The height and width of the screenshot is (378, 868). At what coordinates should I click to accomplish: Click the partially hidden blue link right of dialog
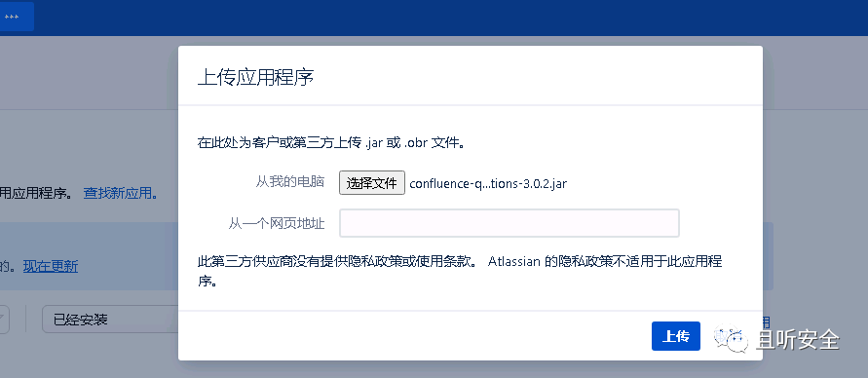click(768, 321)
